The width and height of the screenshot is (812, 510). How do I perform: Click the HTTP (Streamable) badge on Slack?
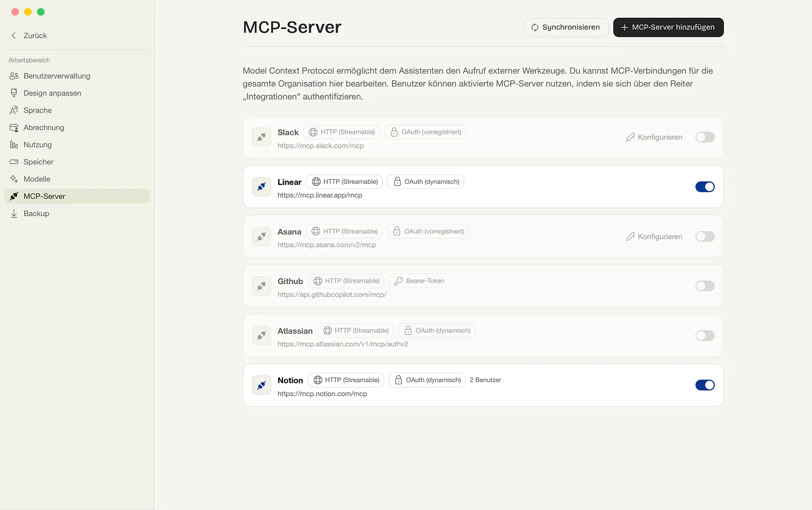[x=342, y=132]
